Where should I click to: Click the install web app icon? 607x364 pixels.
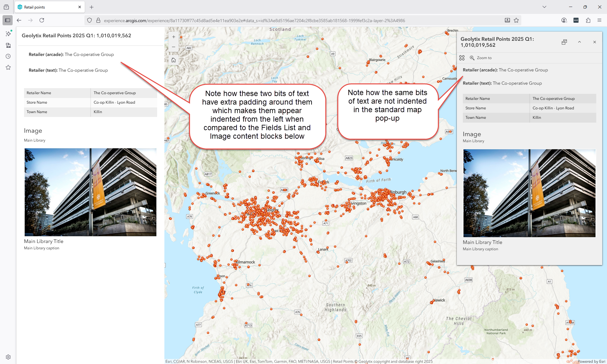pyautogui.click(x=507, y=20)
